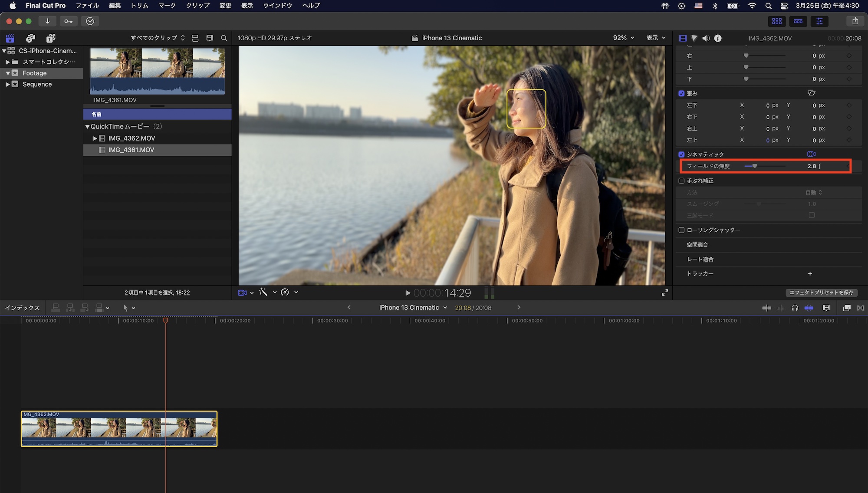Open the クリップ menu
Image resolution: width=868 pixels, height=493 pixels.
tap(197, 6)
